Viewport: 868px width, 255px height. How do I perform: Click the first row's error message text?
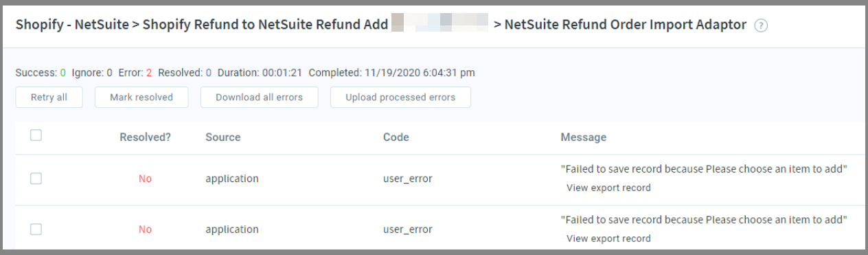point(704,170)
